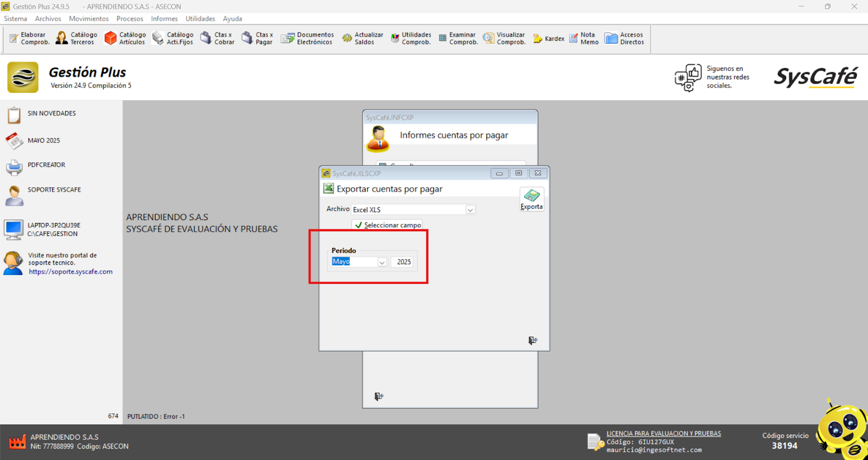Viewport: 868px width, 460px height.
Task: Open Elaborar Comprob. from toolbar
Action: click(x=29, y=39)
